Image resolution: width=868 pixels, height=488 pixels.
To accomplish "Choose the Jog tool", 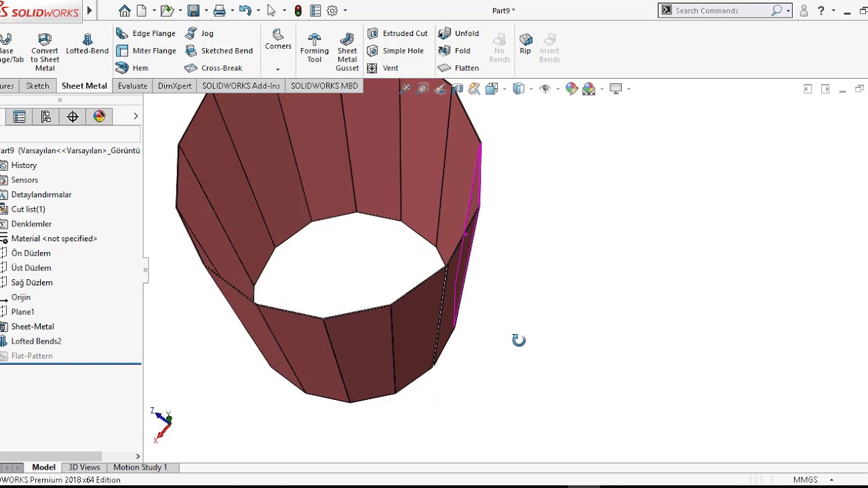I will click(199, 33).
